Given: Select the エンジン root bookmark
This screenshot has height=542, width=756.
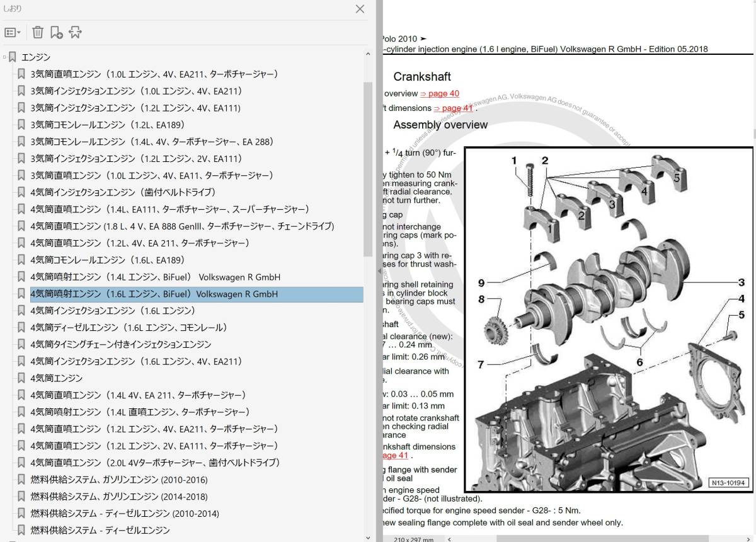Looking at the screenshot, I should click(x=36, y=57).
